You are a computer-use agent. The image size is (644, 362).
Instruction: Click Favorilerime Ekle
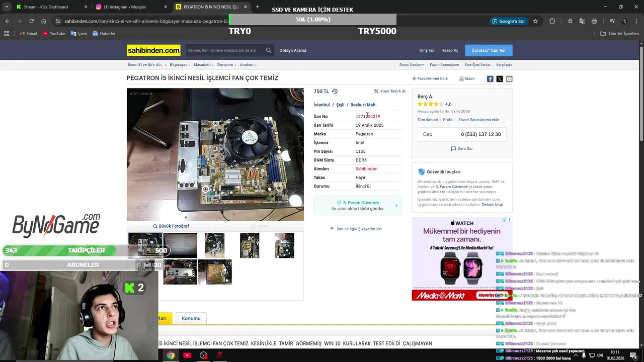[x=430, y=79]
